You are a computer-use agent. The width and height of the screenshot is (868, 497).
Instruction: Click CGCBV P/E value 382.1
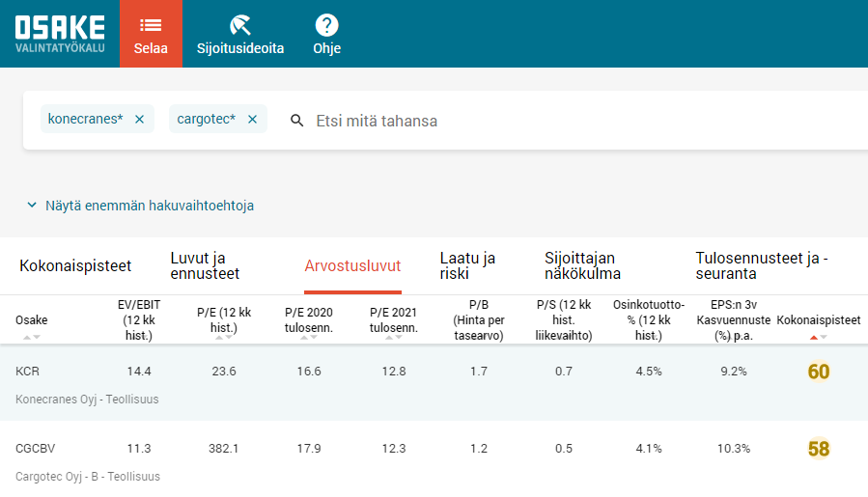tap(224, 449)
